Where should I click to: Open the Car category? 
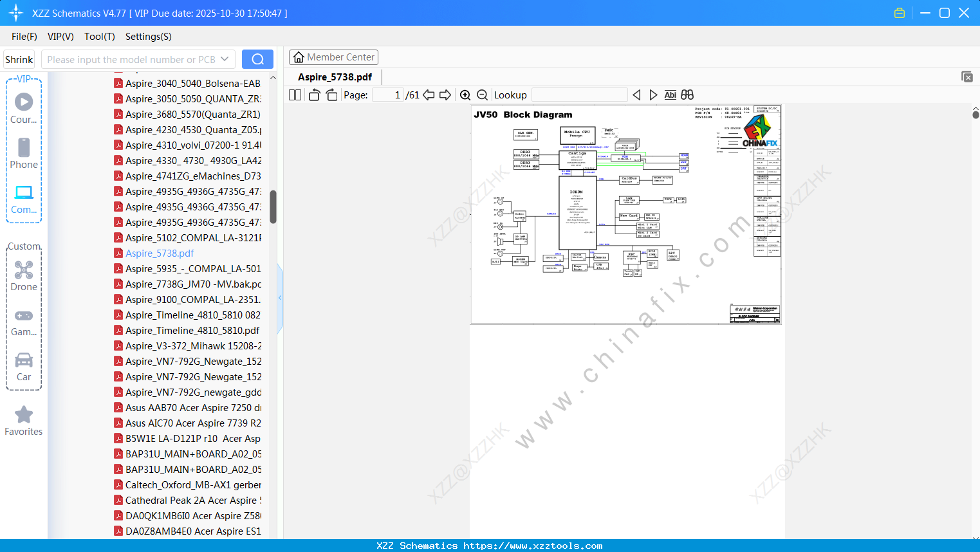[24, 366]
